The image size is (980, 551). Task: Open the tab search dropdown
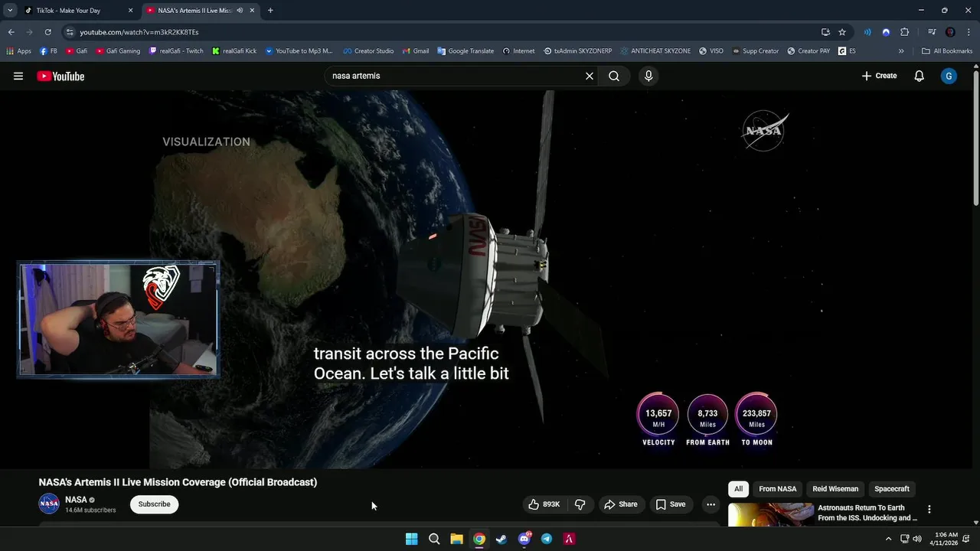[x=10, y=11]
